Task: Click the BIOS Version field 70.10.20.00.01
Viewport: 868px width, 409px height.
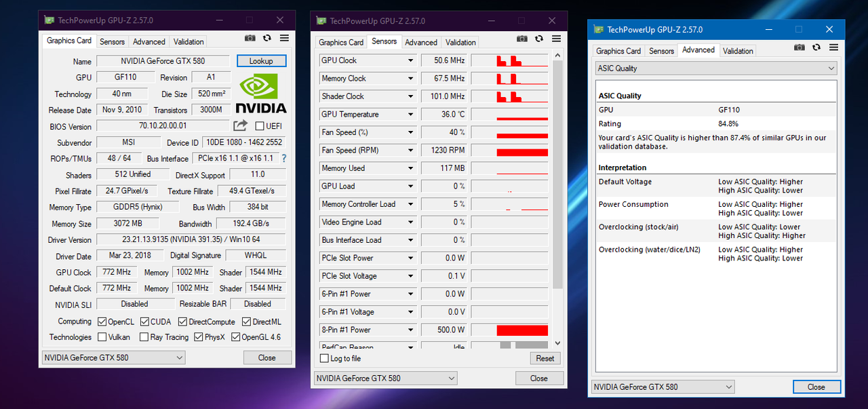Action: 163,125
